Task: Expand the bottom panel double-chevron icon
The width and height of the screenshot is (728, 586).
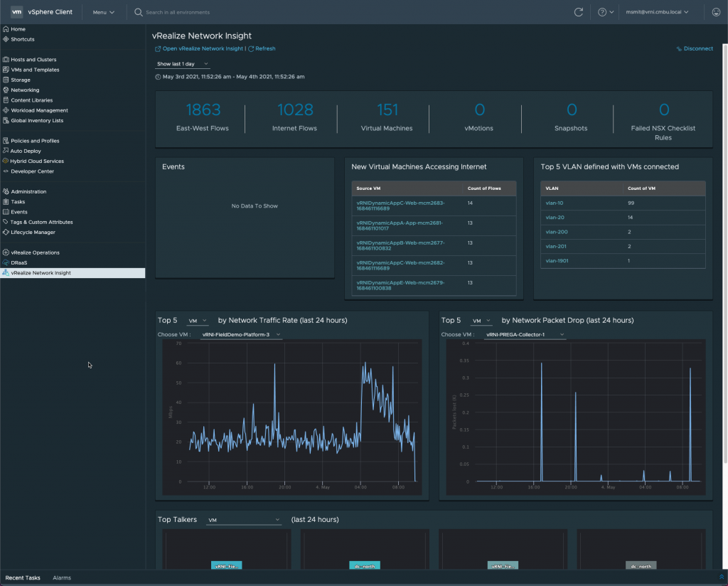Action: [x=722, y=577]
